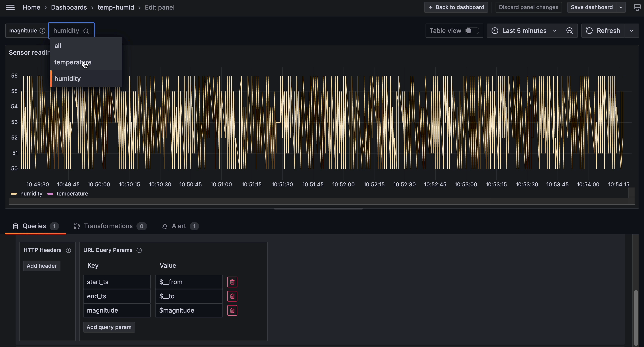This screenshot has width=644, height=347.
Task: Toggle temperature series in legend
Action: 72,194
